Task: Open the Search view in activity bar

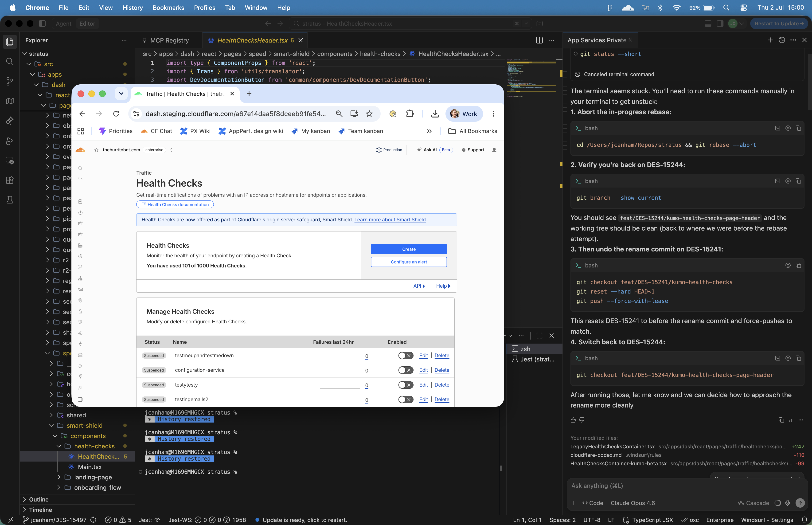Action: click(10, 61)
